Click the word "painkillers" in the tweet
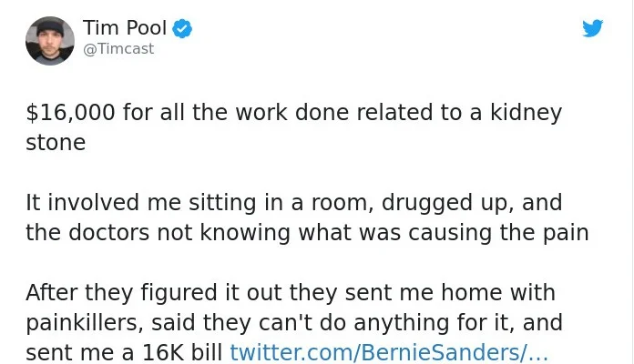This screenshot has width=634, height=364. pos(85,323)
